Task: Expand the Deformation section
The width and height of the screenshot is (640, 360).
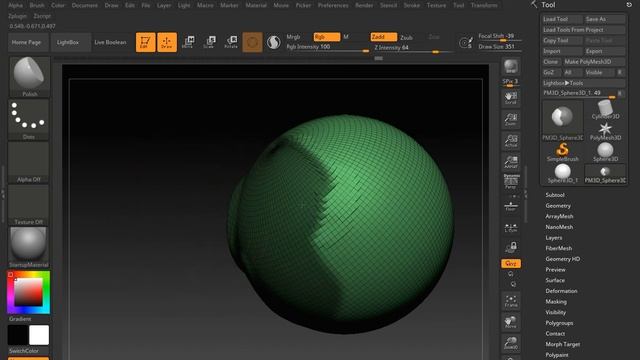Action: coord(561,291)
